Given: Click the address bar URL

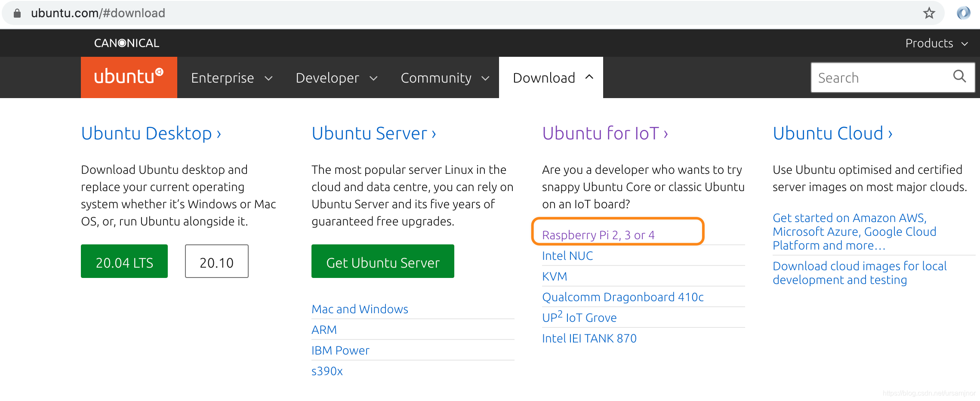Looking at the screenshot, I should tap(98, 13).
